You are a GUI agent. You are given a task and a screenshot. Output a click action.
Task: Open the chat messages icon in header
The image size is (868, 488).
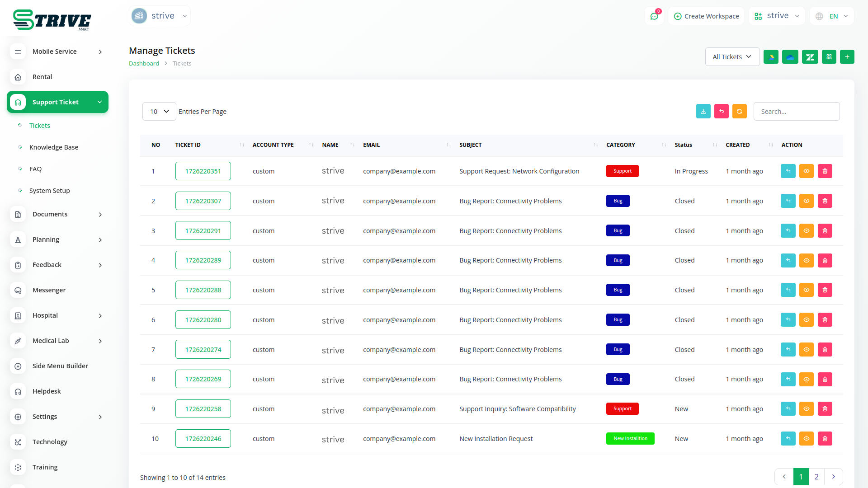pos(654,16)
